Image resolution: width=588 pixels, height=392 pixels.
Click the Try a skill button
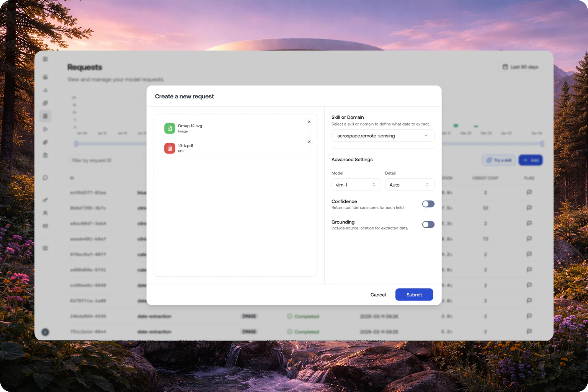(498, 160)
